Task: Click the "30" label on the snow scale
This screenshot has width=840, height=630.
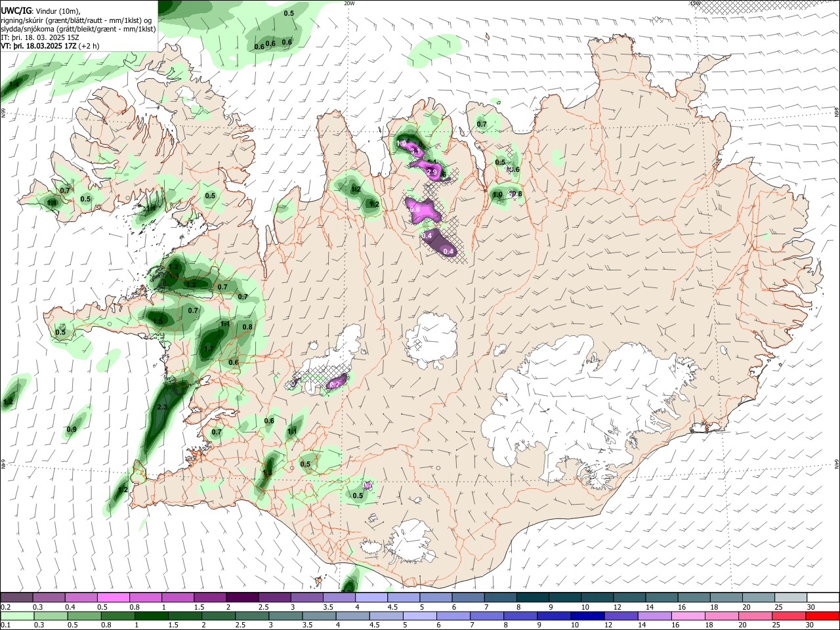Action: [811, 607]
